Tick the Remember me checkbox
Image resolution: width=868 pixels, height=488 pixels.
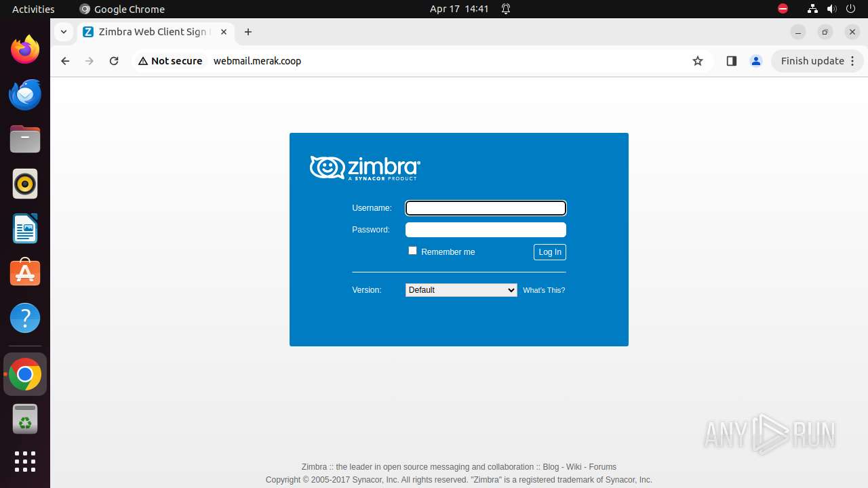(412, 251)
